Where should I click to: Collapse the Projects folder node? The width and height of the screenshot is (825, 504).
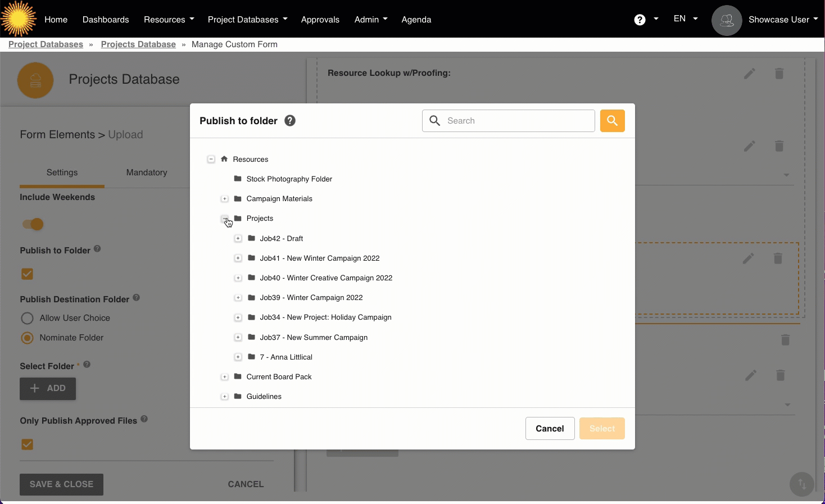[x=224, y=219]
